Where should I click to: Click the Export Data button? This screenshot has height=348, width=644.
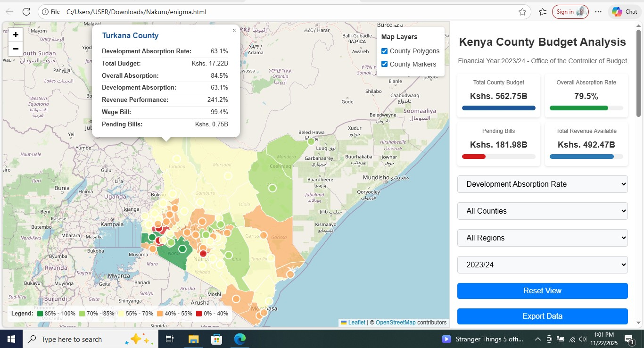[x=542, y=316]
